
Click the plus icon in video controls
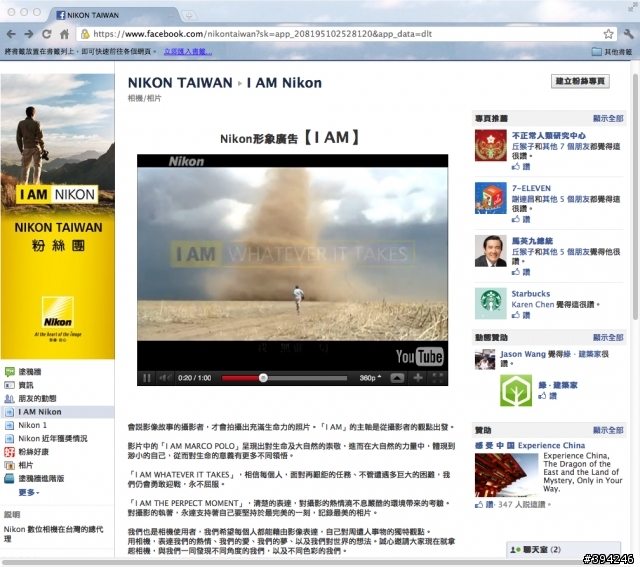418,378
